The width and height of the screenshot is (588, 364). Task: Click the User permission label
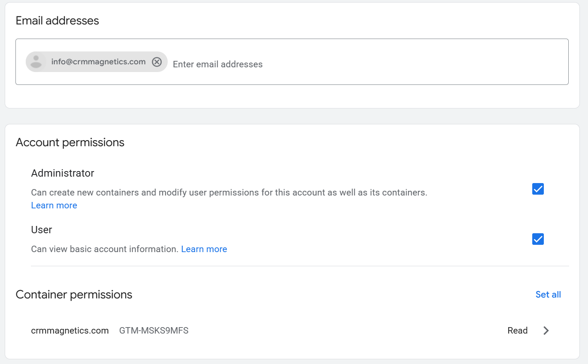click(42, 230)
